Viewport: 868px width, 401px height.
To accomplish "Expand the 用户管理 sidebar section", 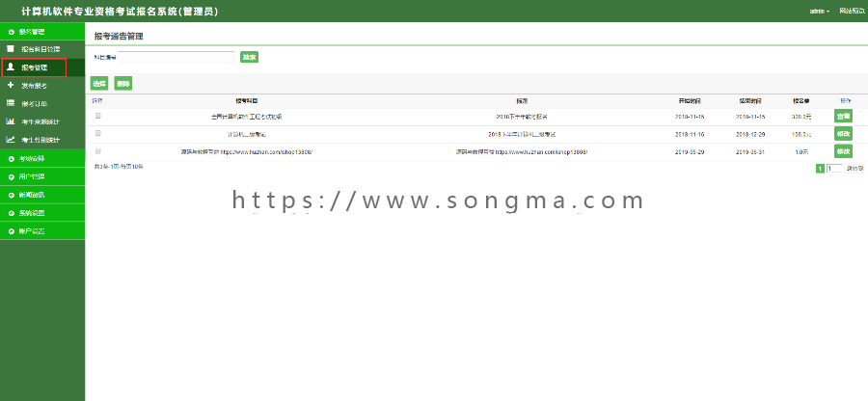I will pyautogui.click(x=42, y=177).
